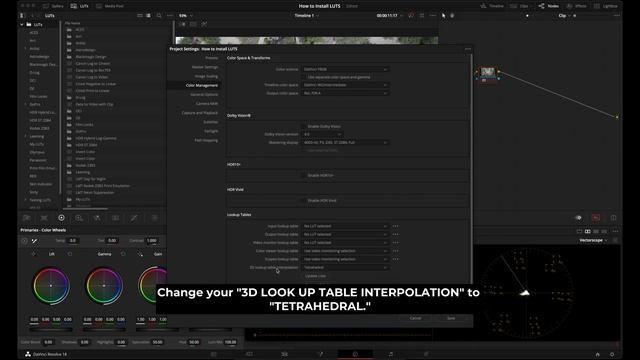The width and height of the screenshot is (640, 360).
Task: Toggle the Nodes editor button
Action: click(x=549, y=6)
